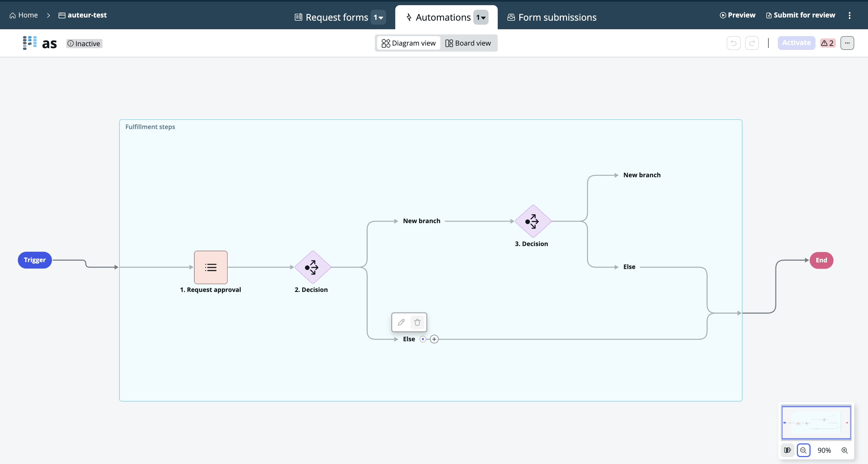The height and width of the screenshot is (464, 868).
Task: Click the Activate button
Action: [796, 43]
